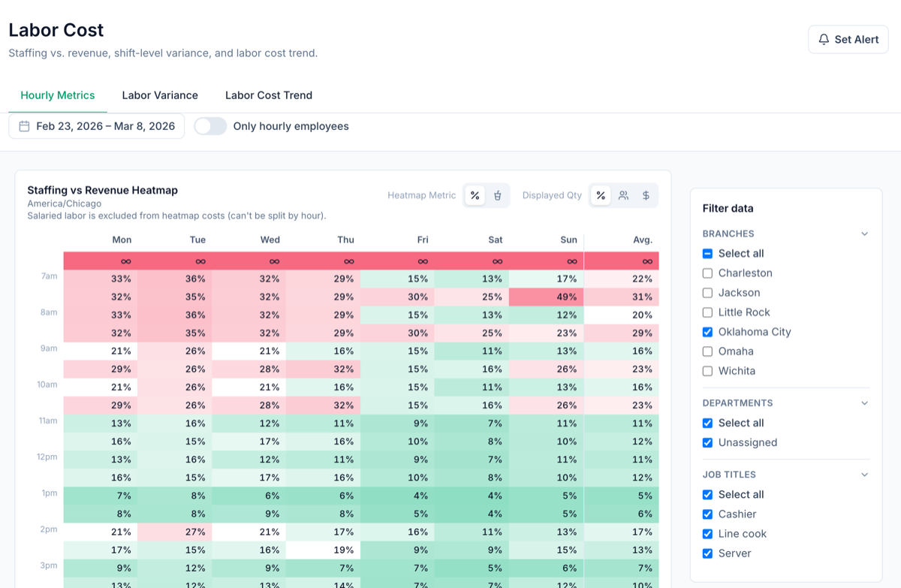Collapse the Job Titles filter section chevron

(x=864, y=475)
